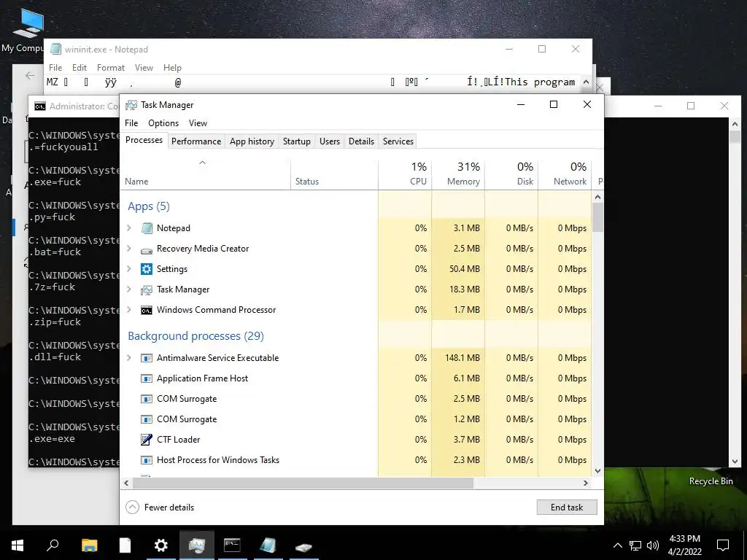Screen dimensions: 747x560
Task: Switch to the Details tab
Action: [361, 141]
